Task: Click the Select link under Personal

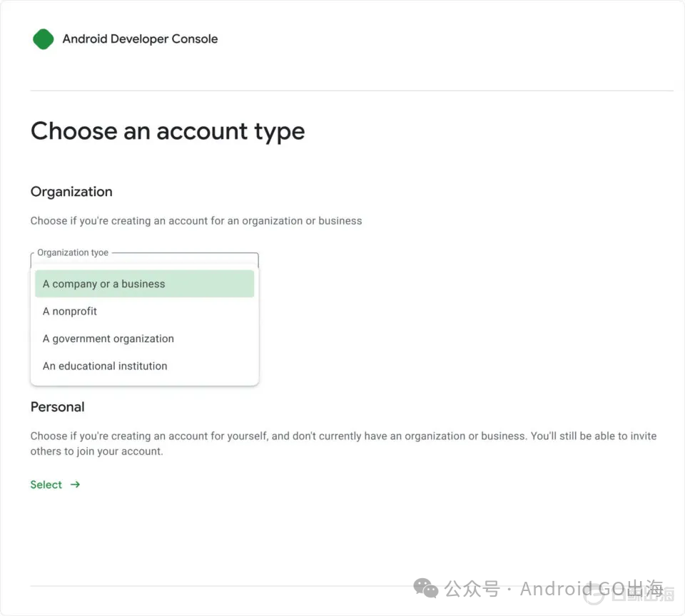Action: point(46,485)
